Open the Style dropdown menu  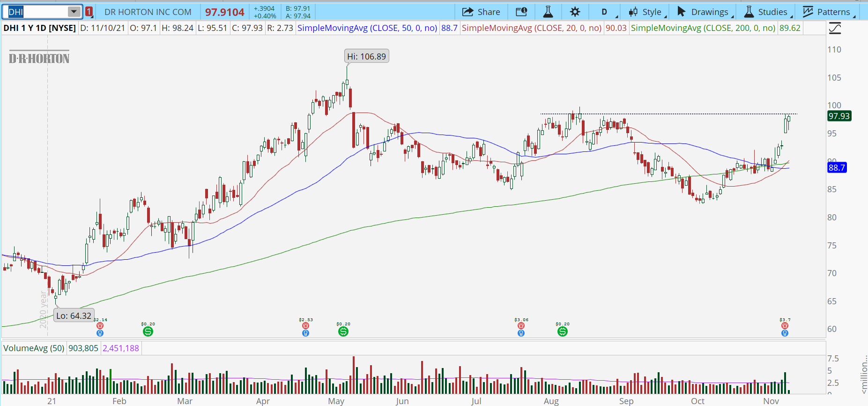pos(645,12)
